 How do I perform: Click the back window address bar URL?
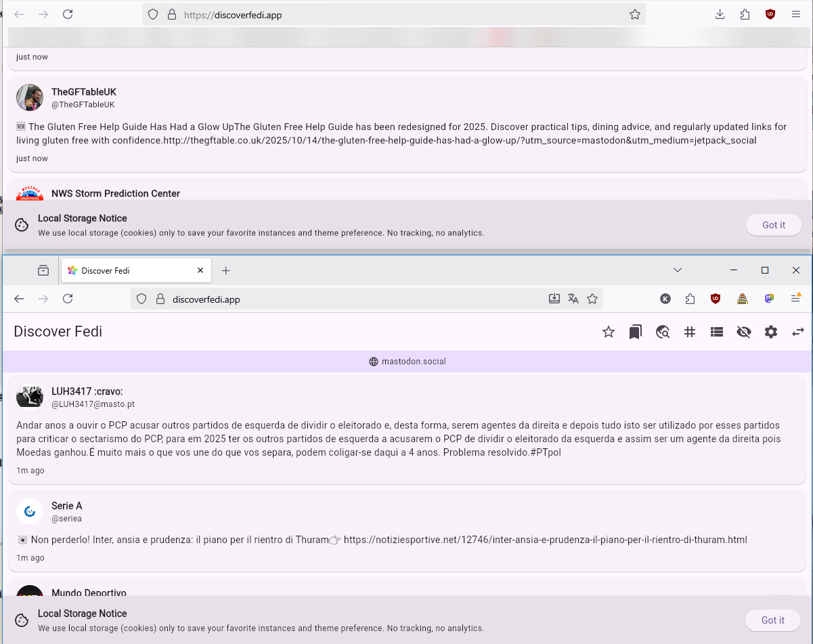tap(394, 14)
